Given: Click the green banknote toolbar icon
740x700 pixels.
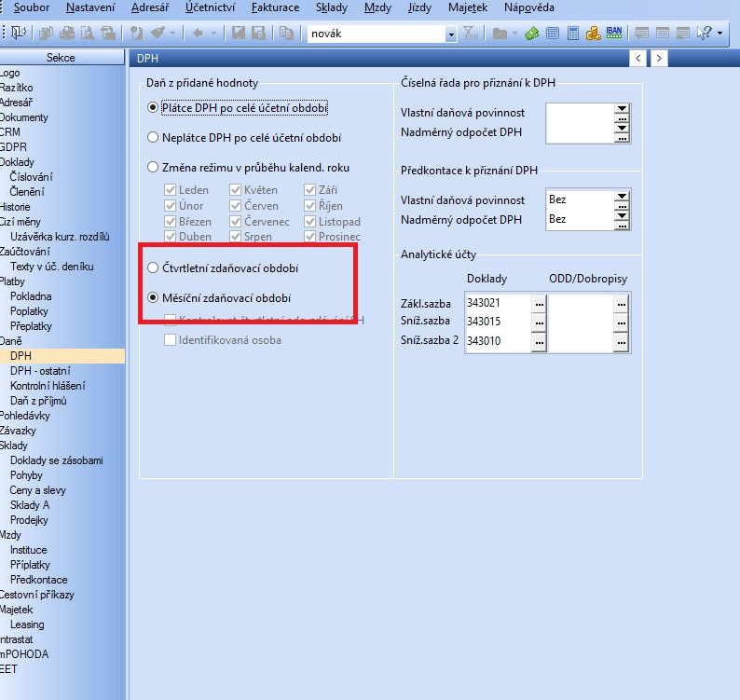Looking at the screenshot, I should coord(531,34).
